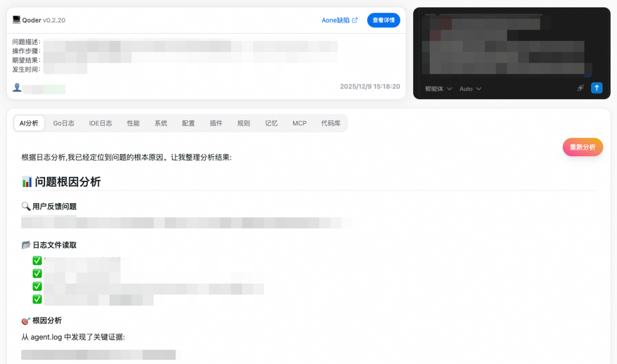Open the 智能体 dropdown
This screenshot has width=617, height=364.
click(x=437, y=88)
